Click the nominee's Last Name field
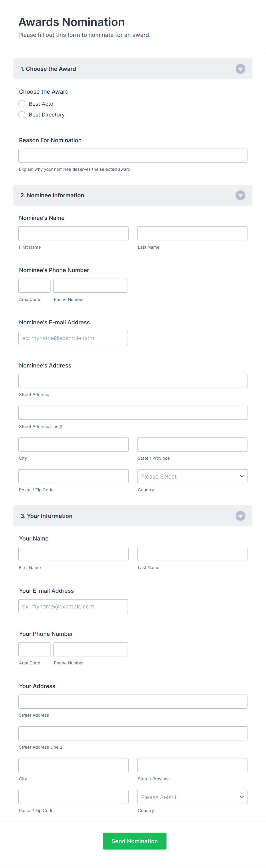The image size is (266, 868). (192, 233)
